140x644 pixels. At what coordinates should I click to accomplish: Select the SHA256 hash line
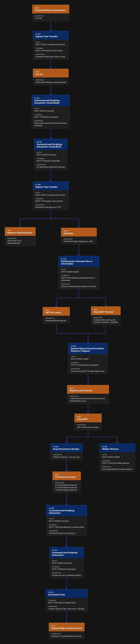pos(105,322)
